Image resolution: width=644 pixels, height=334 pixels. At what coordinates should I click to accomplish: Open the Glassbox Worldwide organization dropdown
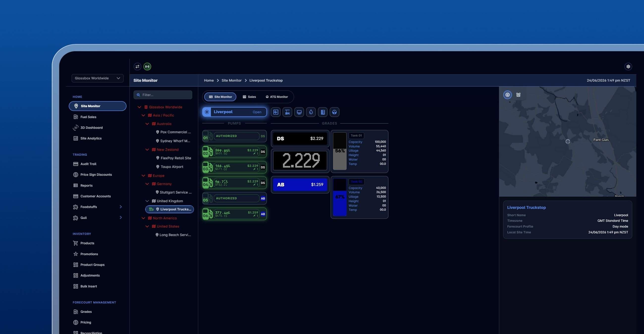98,78
